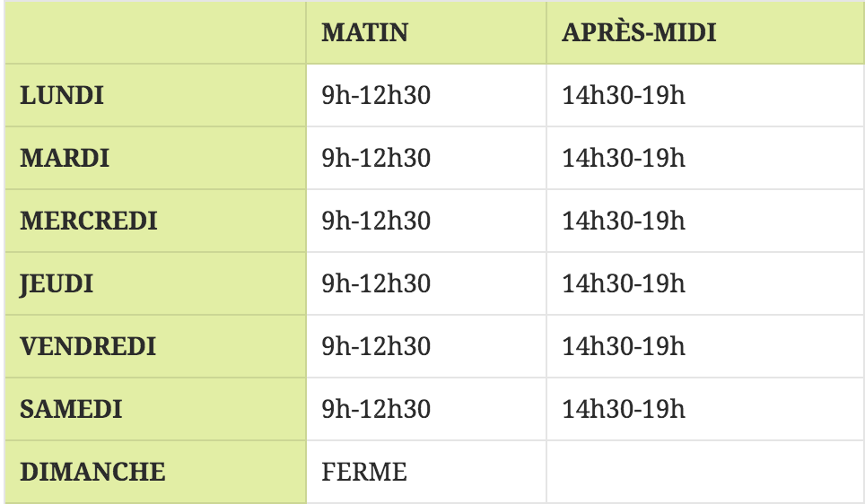Click the FERME cell for Dimanche
Image resolution: width=865 pixels, height=504 pixels.
[364, 472]
